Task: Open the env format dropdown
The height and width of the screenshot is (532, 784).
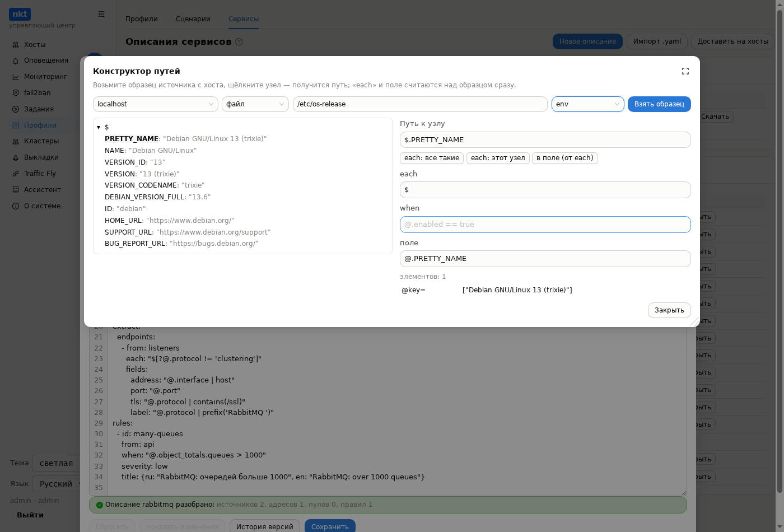Action: pos(588,104)
